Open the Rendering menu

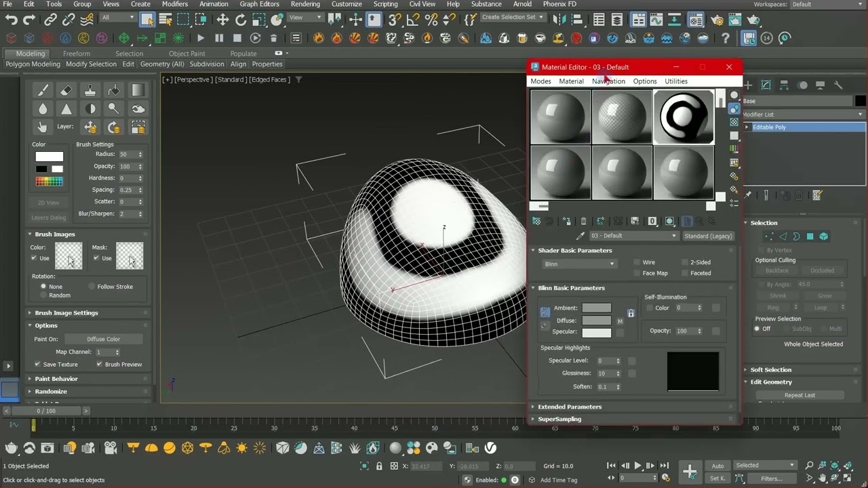tap(305, 4)
